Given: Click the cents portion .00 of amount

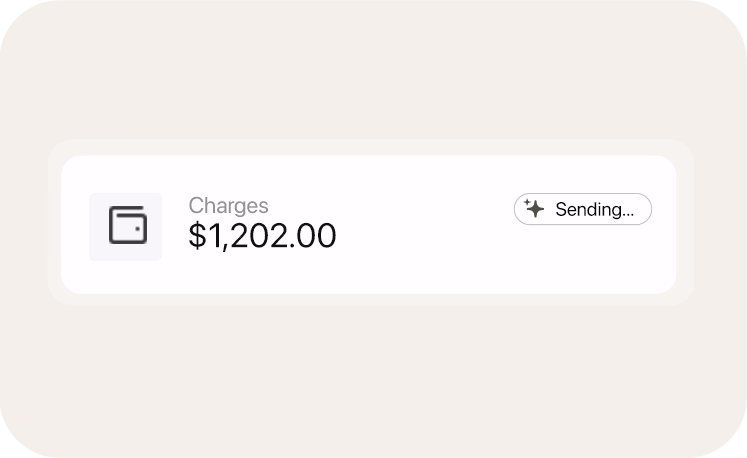Looking at the screenshot, I should click(x=312, y=236).
